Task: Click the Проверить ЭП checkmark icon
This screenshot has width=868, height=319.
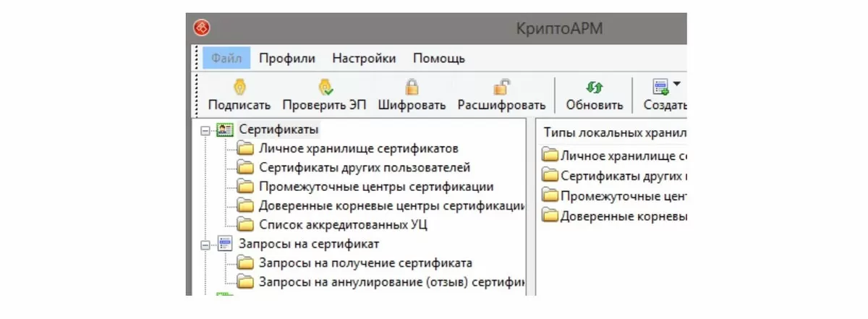Action: (x=325, y=88)
